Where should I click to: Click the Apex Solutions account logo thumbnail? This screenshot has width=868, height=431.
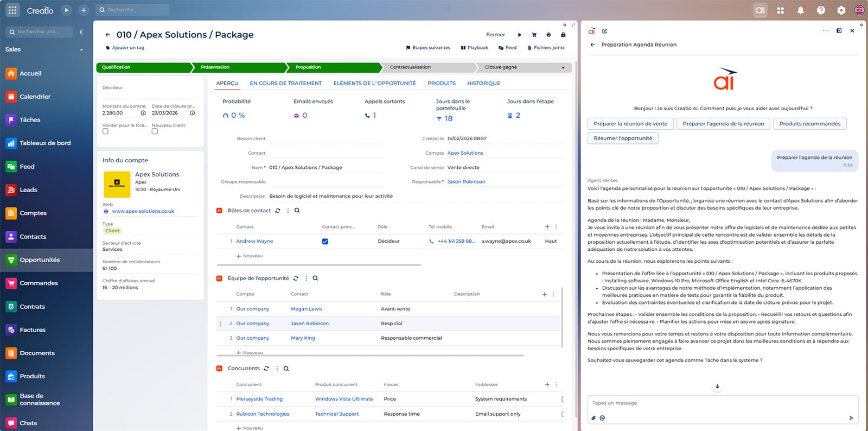click(117, 185)
